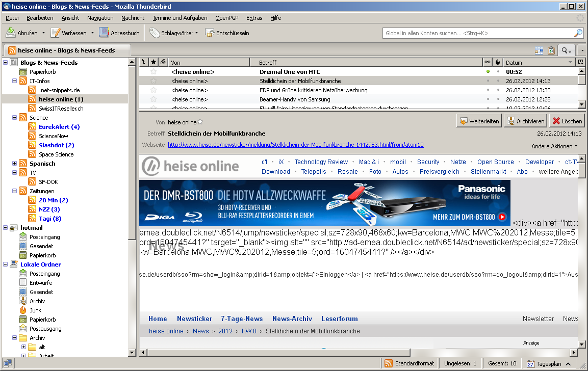Collapse the IT-Infos folder

point(14,81)
